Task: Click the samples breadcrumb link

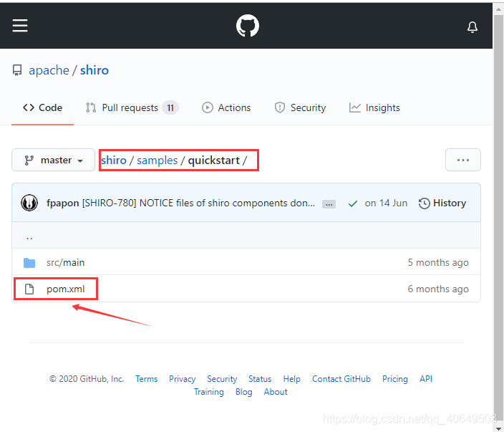Action: (x=157, y=160)
